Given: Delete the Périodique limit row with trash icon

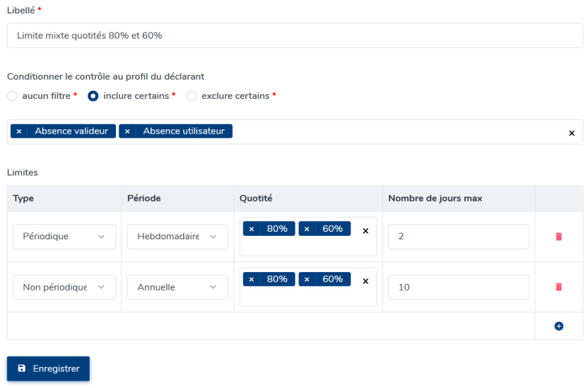Looking at the screenshot, I should (x=559, y=237).
